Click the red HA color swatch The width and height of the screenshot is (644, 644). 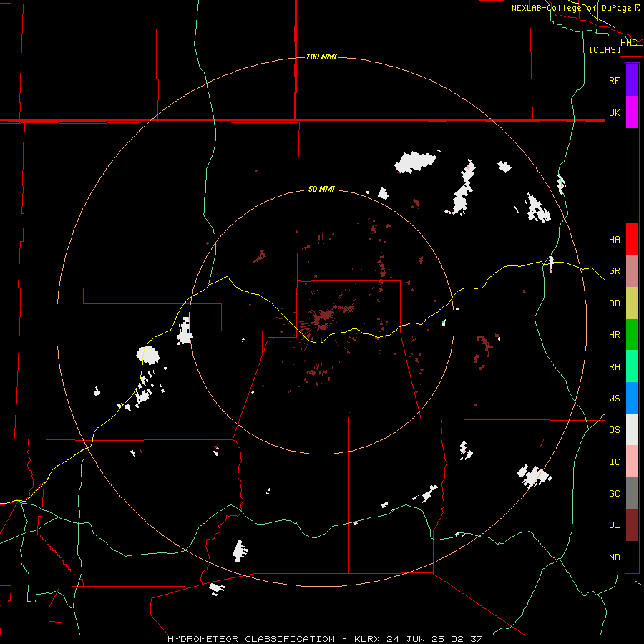click(x=632, y=239)
